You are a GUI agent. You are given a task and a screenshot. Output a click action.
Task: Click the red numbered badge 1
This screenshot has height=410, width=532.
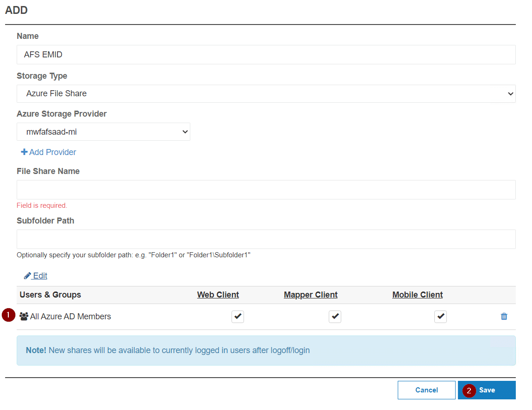(x=7, y=315)
